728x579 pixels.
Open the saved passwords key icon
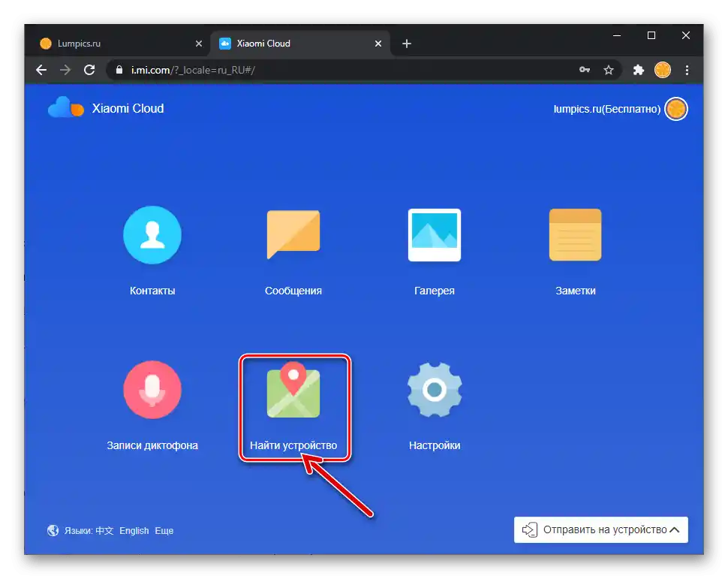click(585, 70)
